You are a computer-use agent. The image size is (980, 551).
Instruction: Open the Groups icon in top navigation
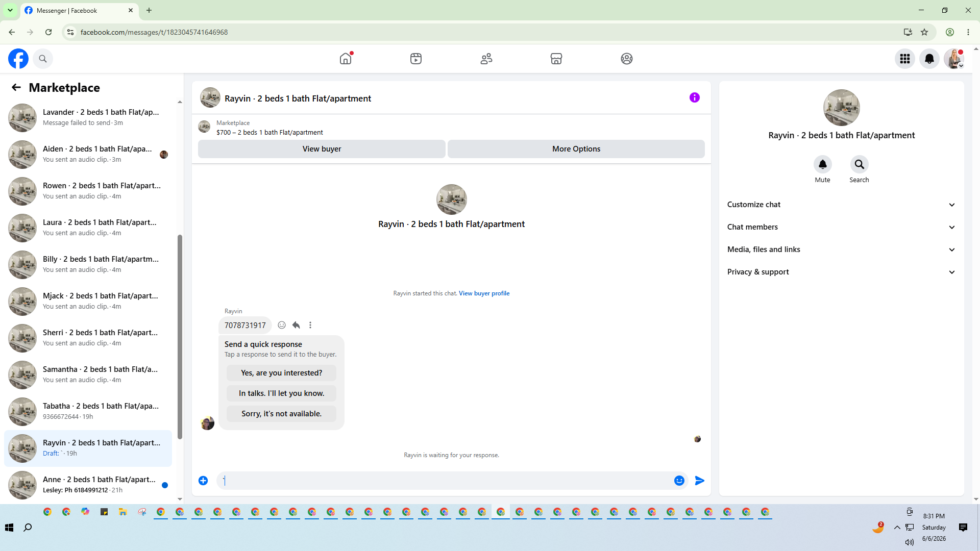627,59
